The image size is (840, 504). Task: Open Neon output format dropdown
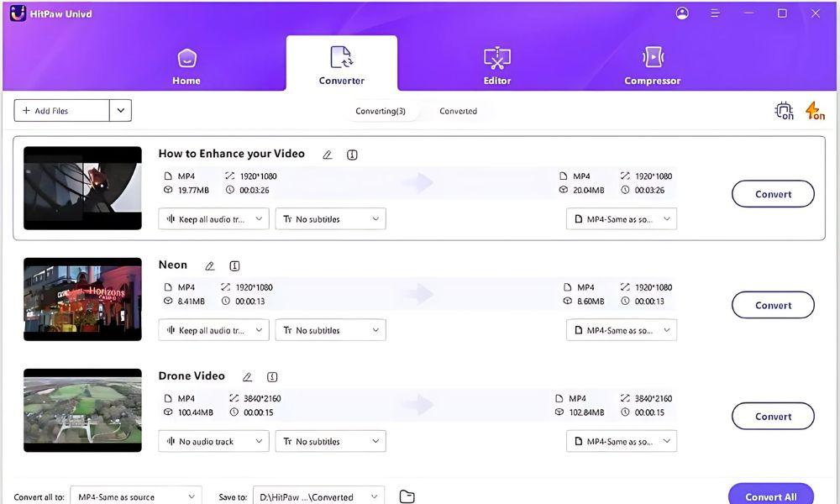[622, 330]
